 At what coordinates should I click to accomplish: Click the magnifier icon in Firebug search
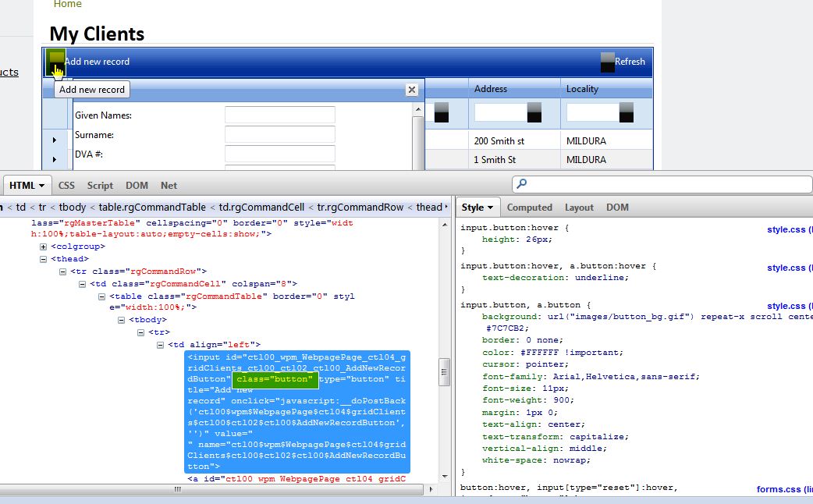point(522,184)
